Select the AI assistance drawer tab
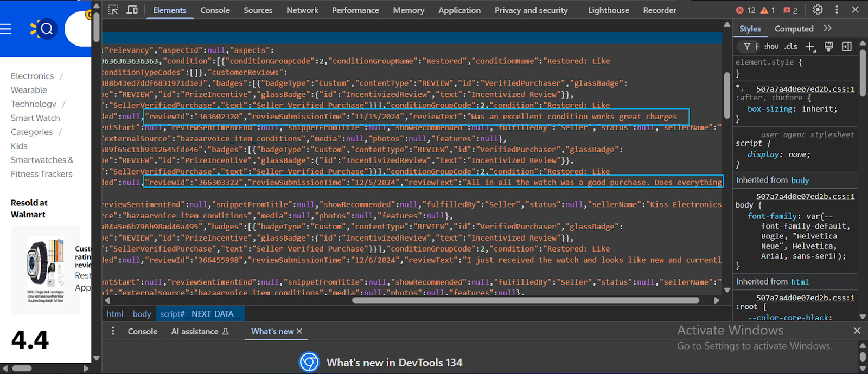 pos(200,331)
